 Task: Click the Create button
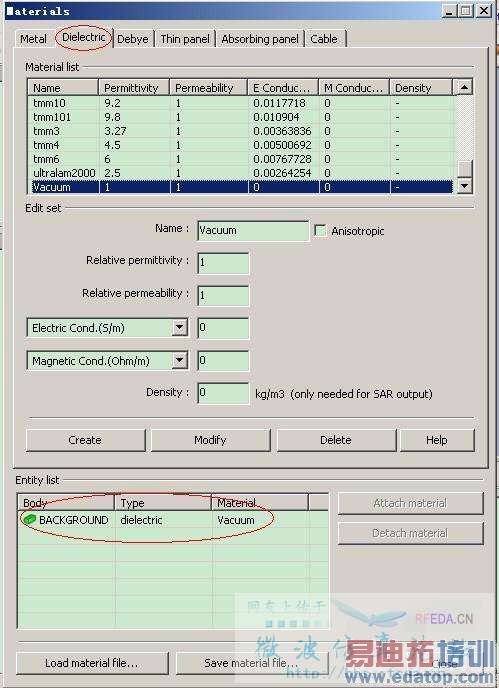click(x=85, y=440)
